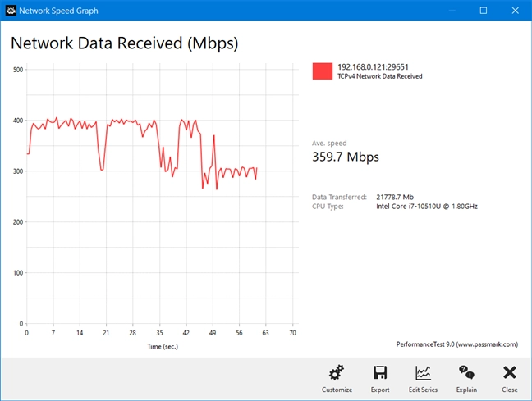Click the Close X icon in bottom bar
Image resolution: width=532 pixels, height=401 pixels.
point(510,372)
